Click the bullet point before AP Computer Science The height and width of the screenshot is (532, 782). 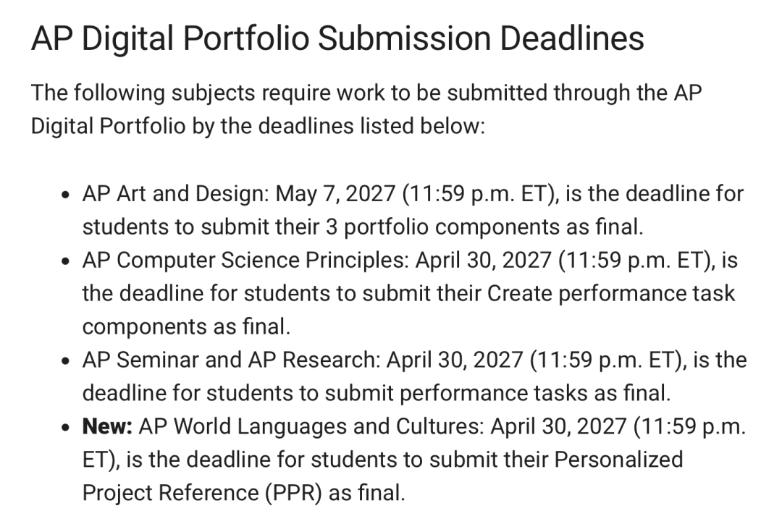[65, 261]
